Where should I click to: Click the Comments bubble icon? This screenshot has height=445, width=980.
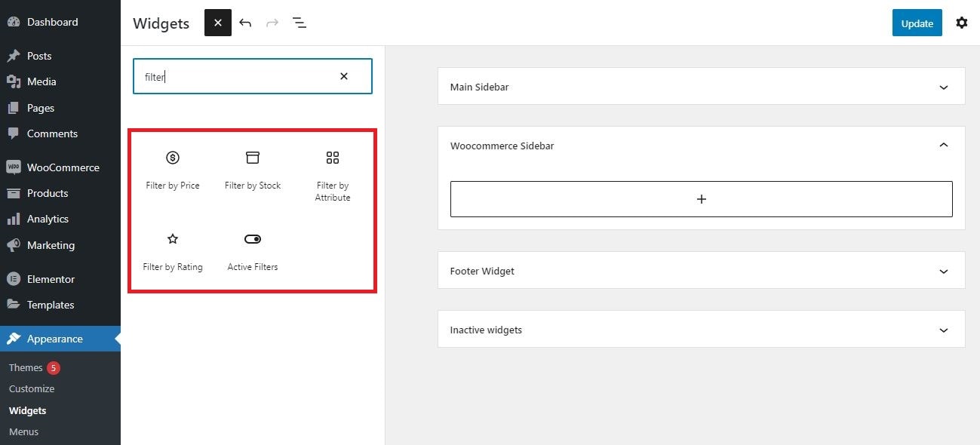(14, 133)
